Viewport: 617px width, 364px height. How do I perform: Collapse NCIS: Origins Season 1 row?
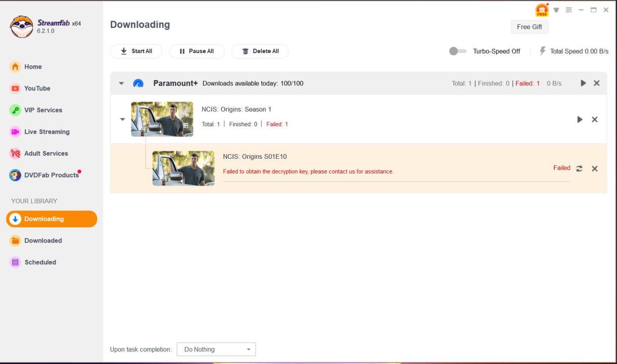122,120
